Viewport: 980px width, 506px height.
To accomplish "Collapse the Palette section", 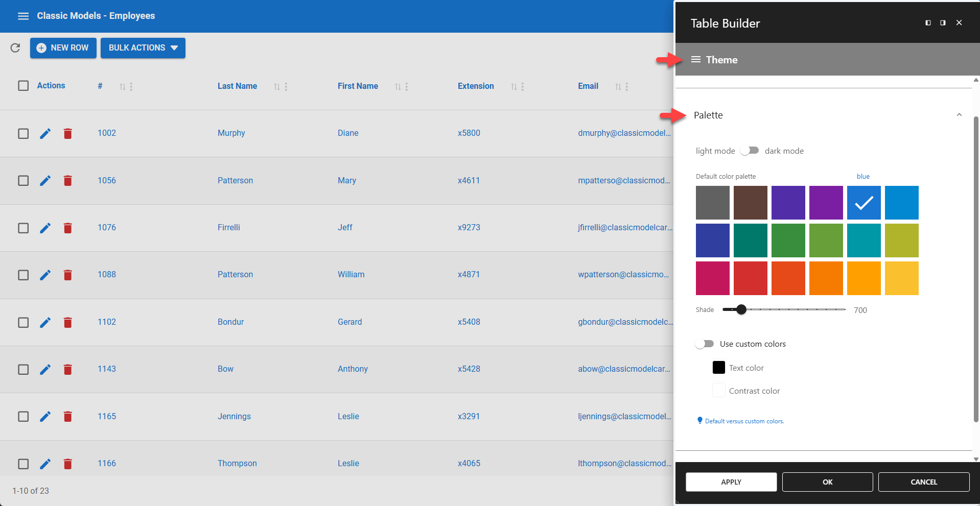I will coord(959,115).
